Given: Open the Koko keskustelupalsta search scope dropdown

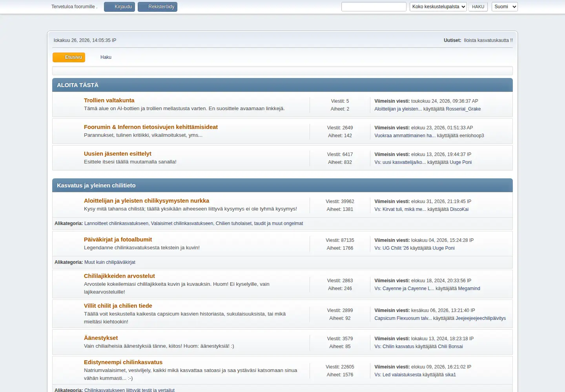Looking at the screenshot, I should 438,7.
